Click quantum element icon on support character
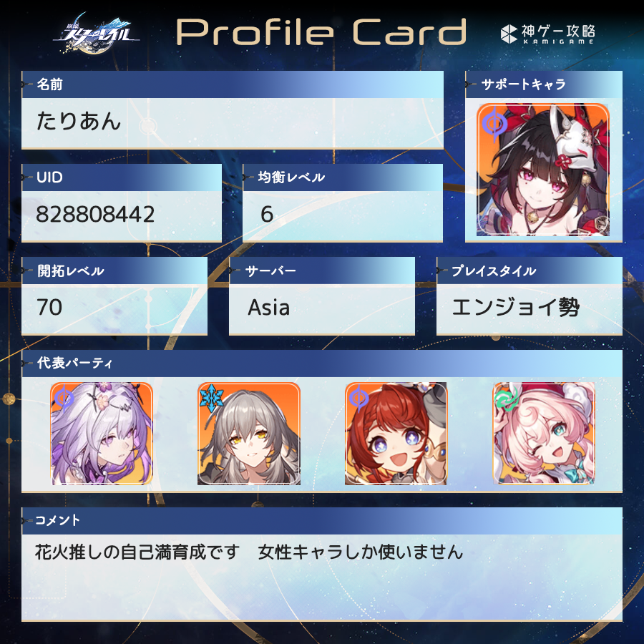This screenshot has height=644, width=644. click(x=494, y=123)
